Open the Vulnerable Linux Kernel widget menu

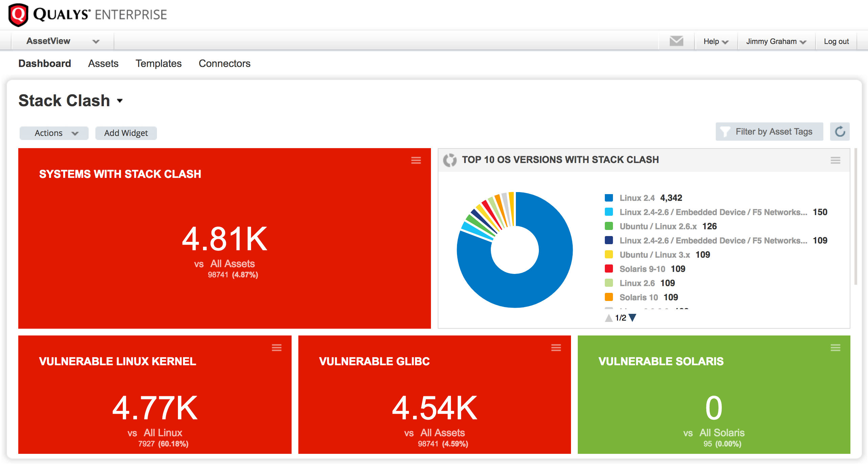pyautogui.click(x=277, y=348)
